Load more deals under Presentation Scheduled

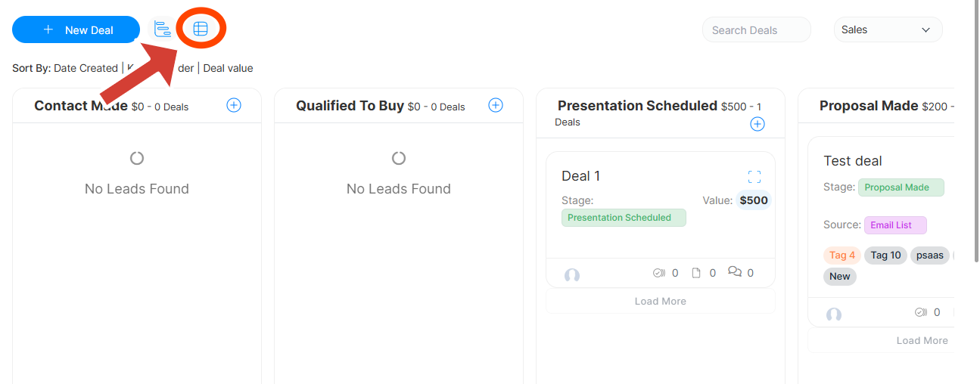coord(660,301)
